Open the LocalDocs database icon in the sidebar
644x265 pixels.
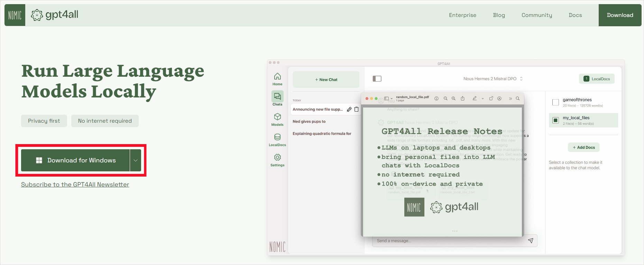click(277, 137)
